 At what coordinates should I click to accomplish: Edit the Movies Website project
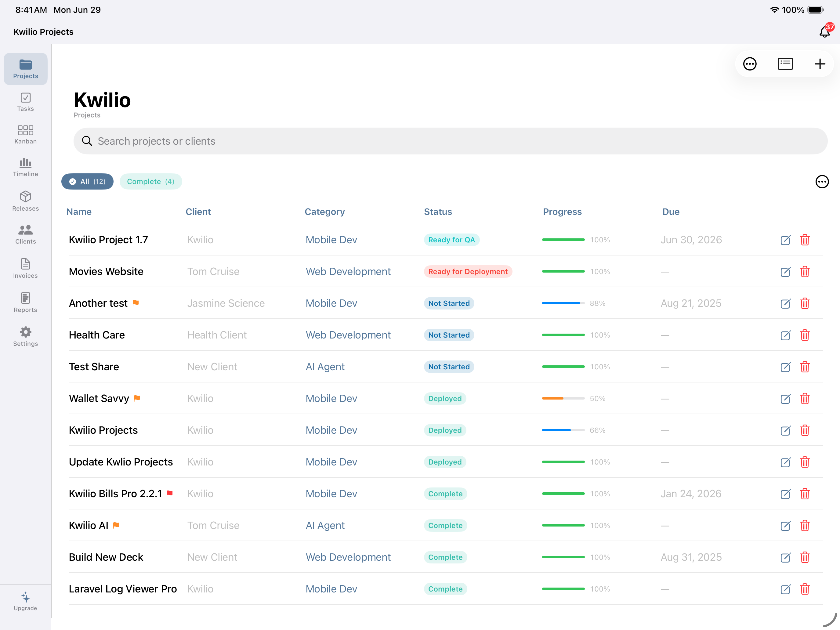click(x=785, y=272)
